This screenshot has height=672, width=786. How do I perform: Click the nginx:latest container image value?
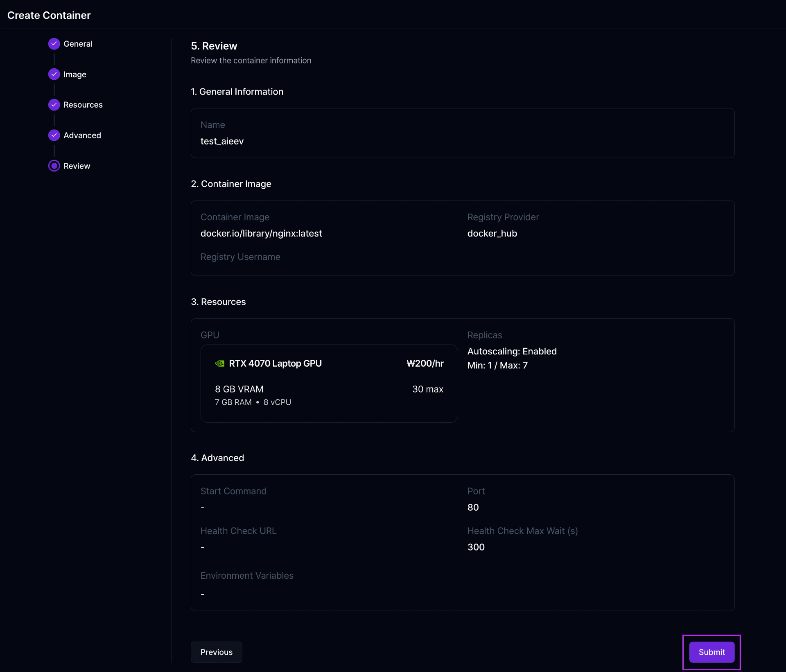coord(261,233)
